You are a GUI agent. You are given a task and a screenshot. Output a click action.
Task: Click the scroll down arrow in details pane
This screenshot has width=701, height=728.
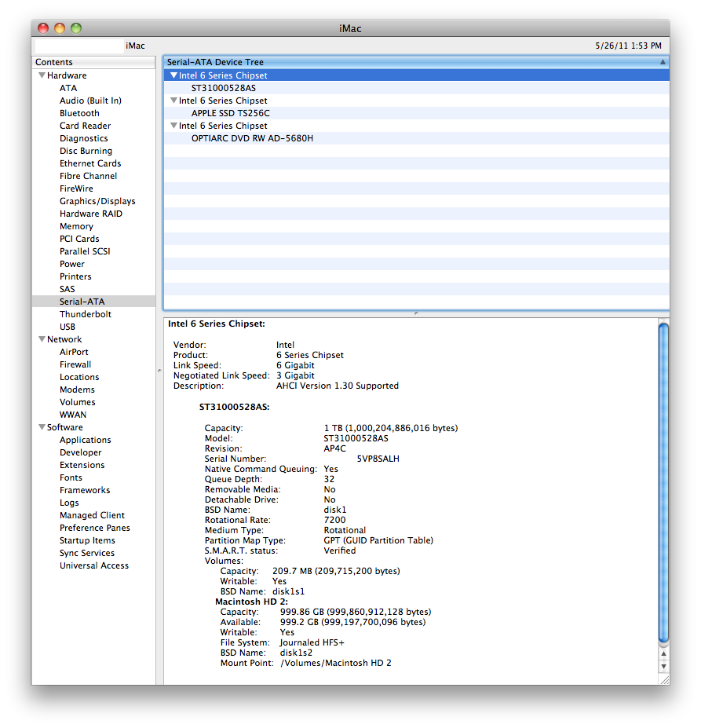tap(664, 666)
